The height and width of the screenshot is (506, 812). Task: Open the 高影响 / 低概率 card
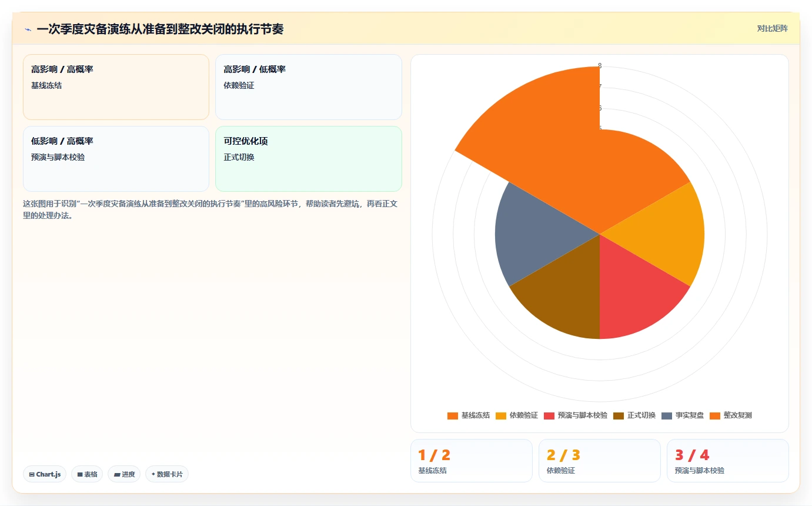[309, 87]
